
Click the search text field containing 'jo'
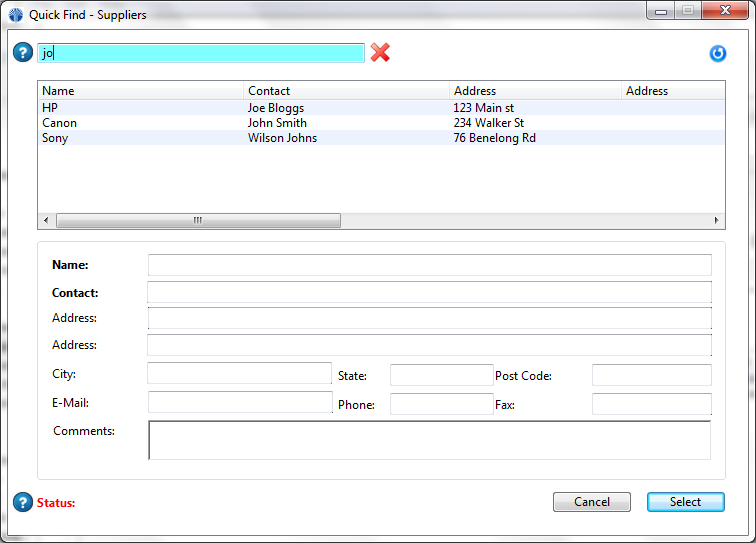click(200, 53)
